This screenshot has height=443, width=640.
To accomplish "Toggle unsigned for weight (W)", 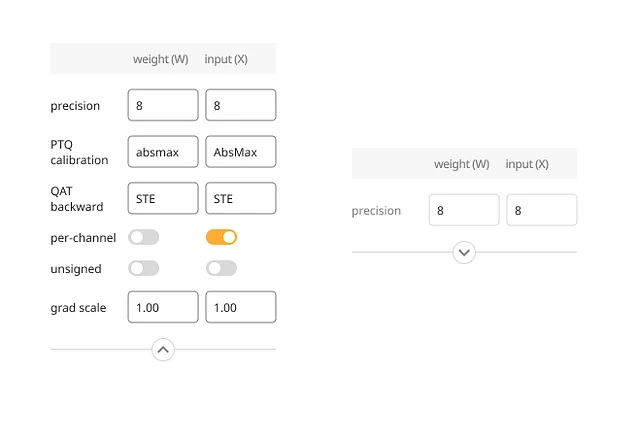I will tap(144, 268).
